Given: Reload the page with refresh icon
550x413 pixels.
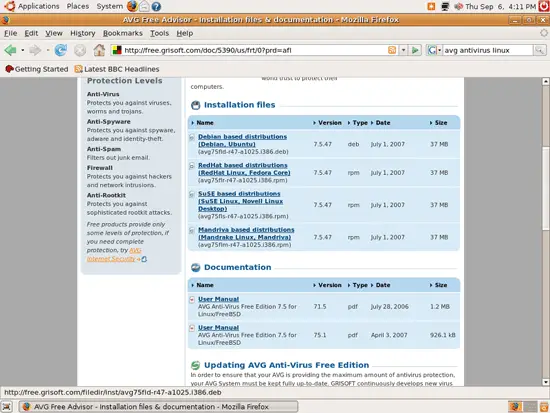Looking at the screenshot, I should [61, 50].
